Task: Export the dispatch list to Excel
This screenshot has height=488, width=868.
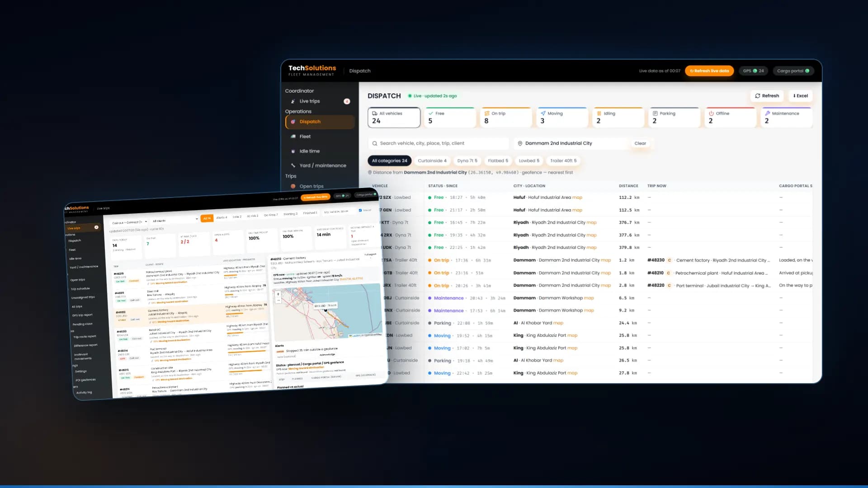Action: tap(801, 96)
